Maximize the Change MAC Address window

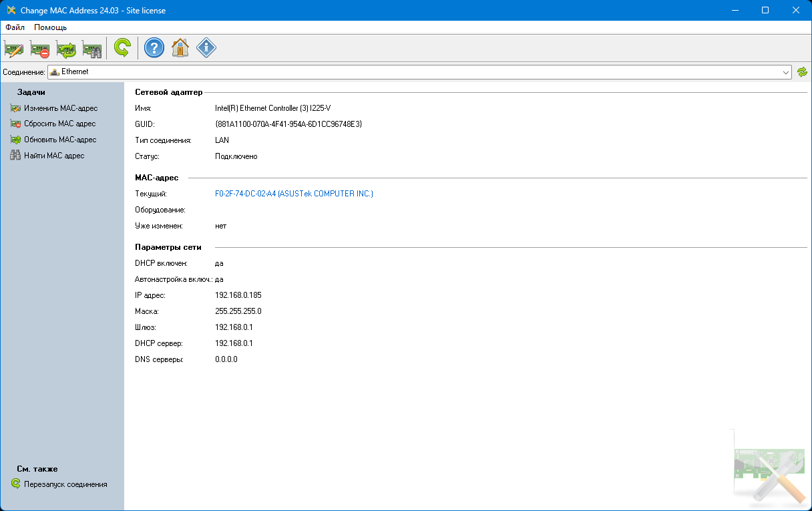click(765, 10)
